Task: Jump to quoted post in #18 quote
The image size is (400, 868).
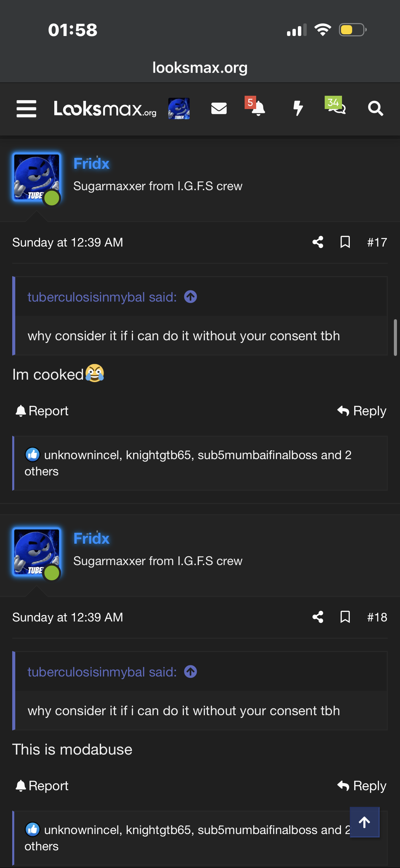Action: click(x=190, y=672)
